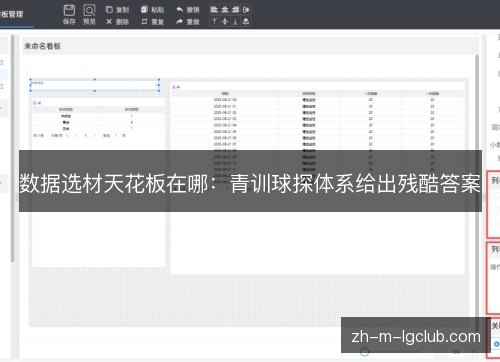
Task: Select the empty text widget with blue handles
Action: tap(95, 85)
